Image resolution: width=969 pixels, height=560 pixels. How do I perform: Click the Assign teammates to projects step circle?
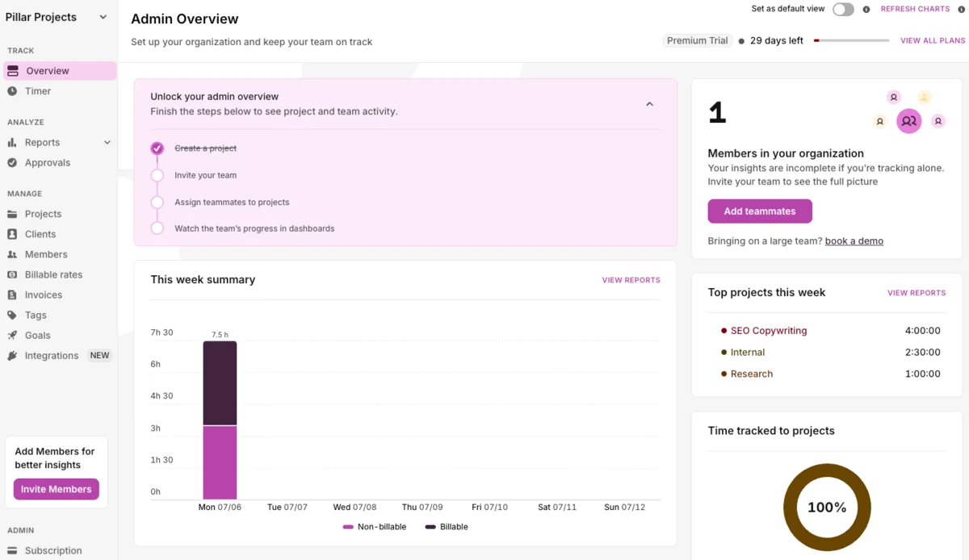[x=157, y=203]
